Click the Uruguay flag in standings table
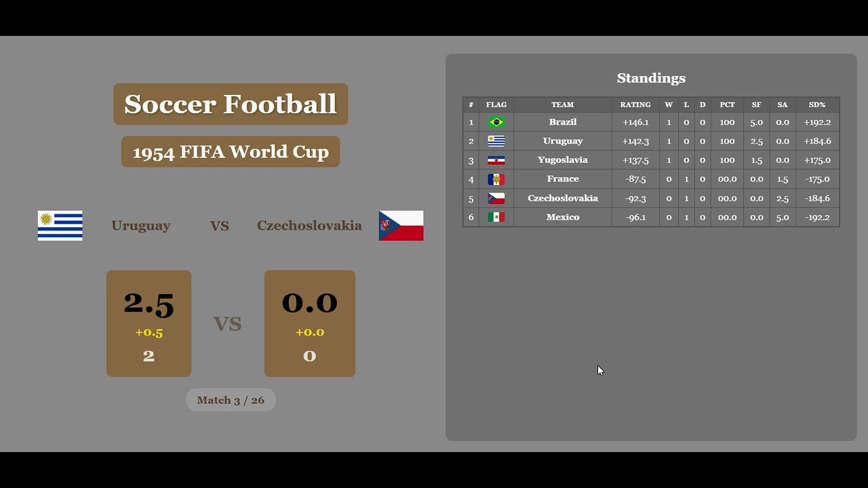This screenshot has height=488, width=868. coord(496,142)
